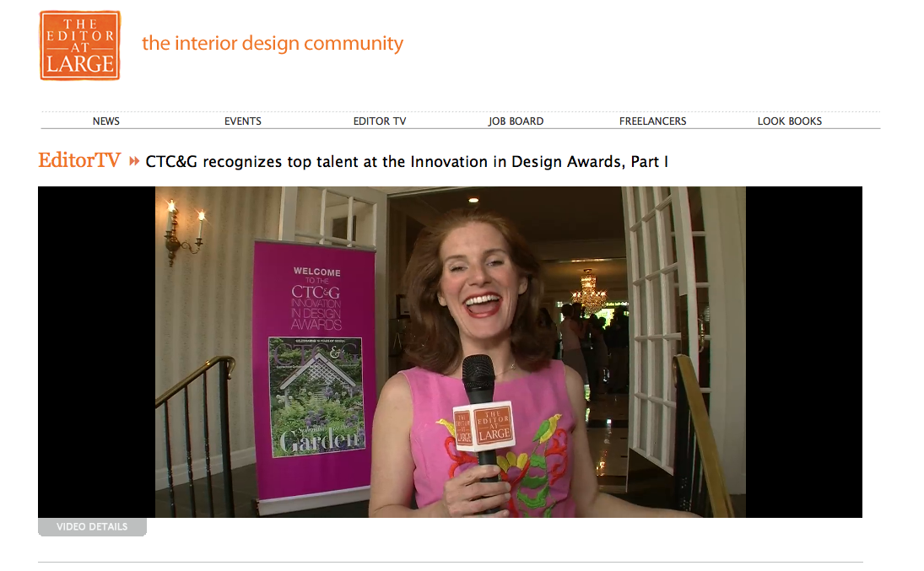The image size is (924, 571).
Task: Navigate to the FREELANCERS section
Action: coord(652,121)
